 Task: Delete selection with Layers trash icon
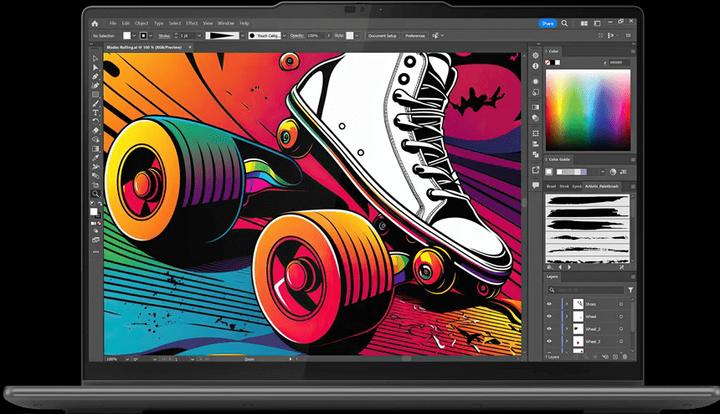(x=624, y=357)
